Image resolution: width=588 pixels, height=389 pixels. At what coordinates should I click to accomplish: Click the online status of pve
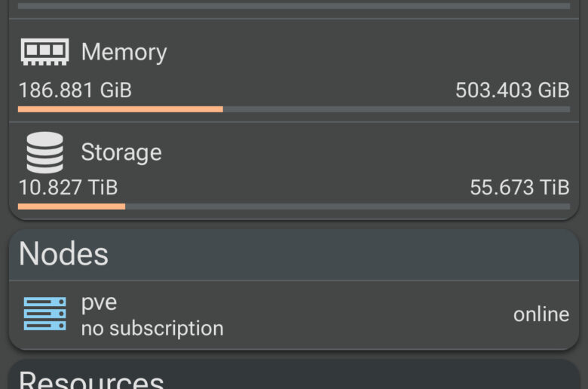pos(541,314)
